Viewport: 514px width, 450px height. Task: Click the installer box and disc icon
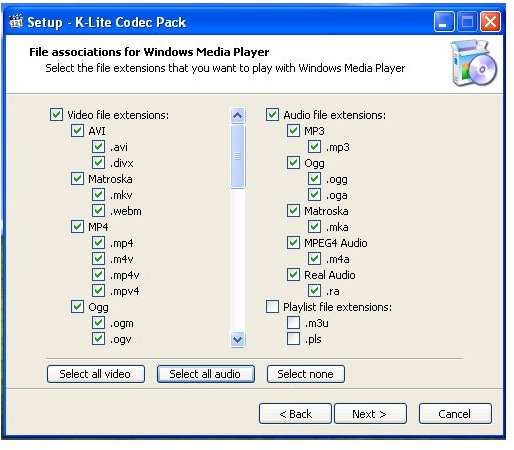click(473, 63)
